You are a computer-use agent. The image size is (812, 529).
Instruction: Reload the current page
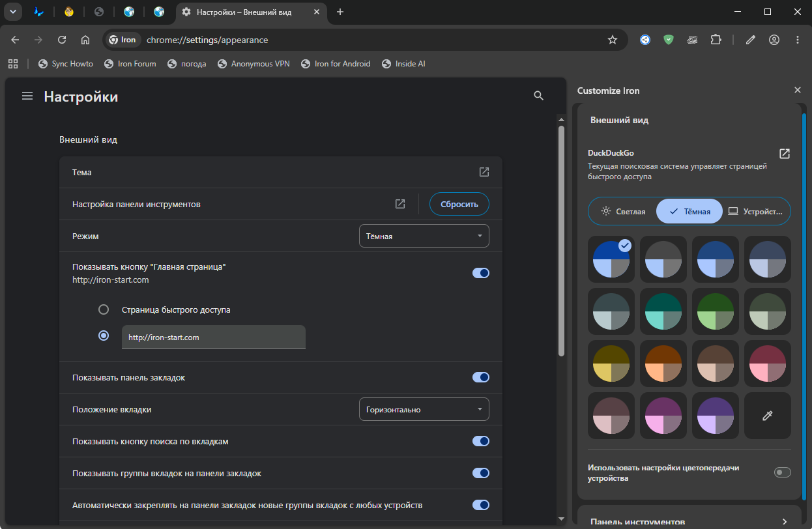point(62,40)
